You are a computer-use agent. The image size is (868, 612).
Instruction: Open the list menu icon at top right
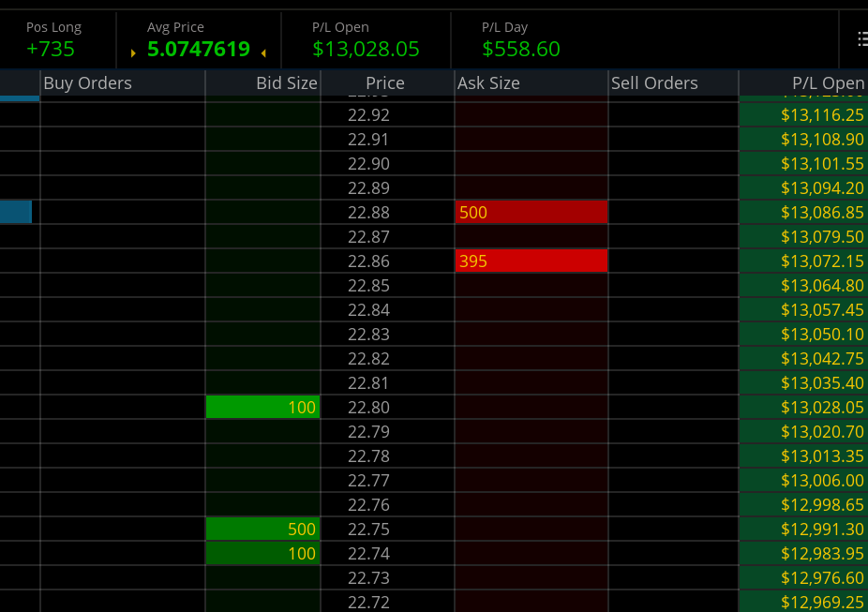pyautogui.click(x=862, y=38)
